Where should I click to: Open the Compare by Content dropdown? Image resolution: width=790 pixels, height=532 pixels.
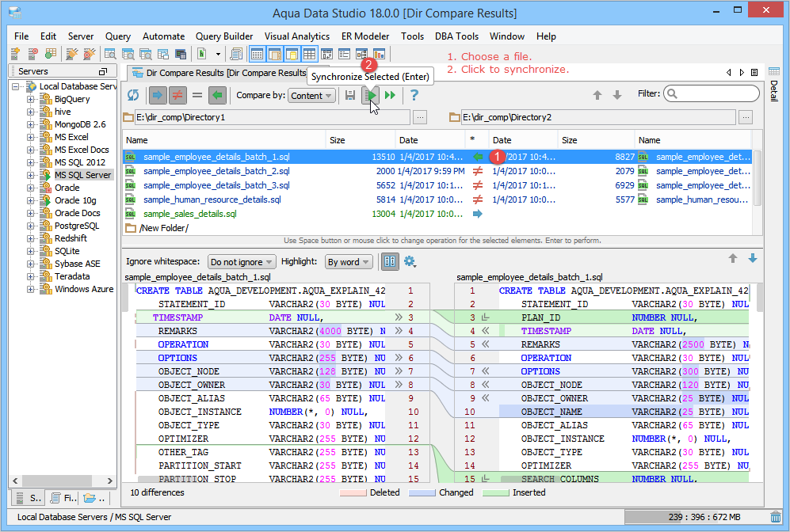tap(311, 96)
